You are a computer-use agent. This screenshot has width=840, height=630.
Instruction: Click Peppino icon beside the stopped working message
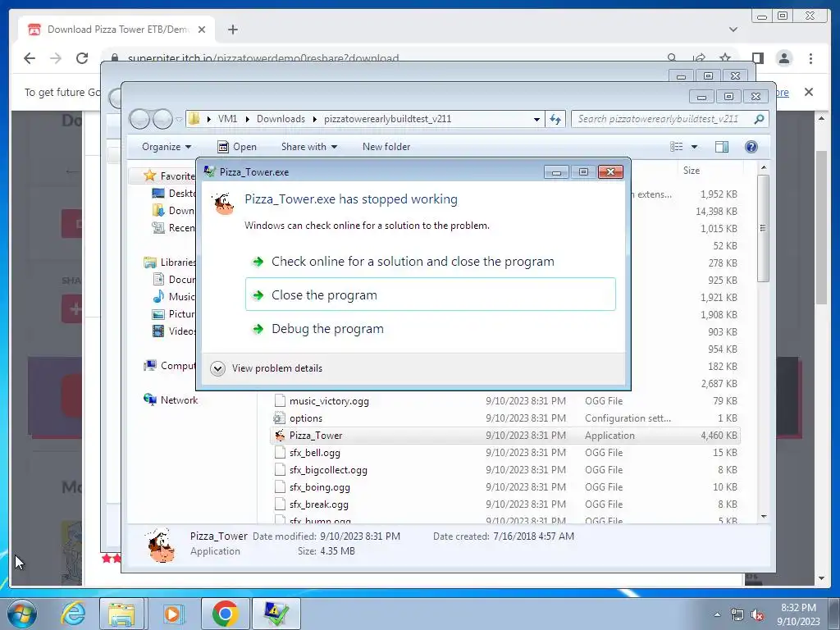click(224, 203)
